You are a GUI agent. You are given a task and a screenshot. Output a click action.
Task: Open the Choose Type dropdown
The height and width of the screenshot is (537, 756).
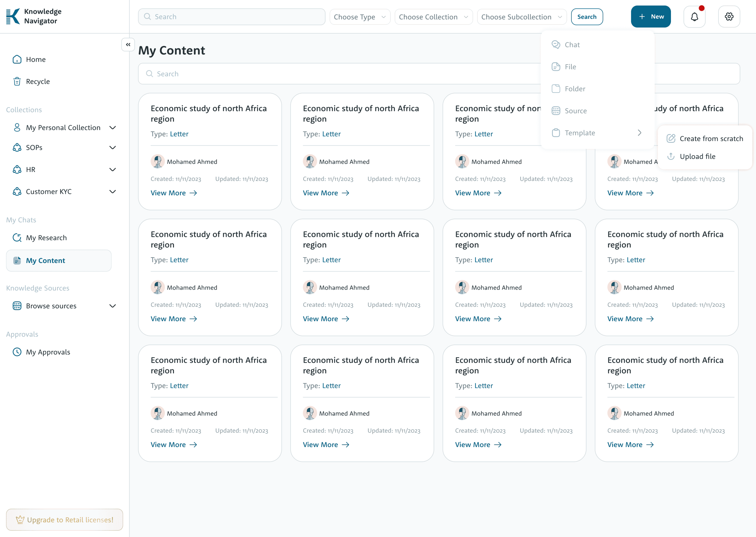(x=360, y=17)
